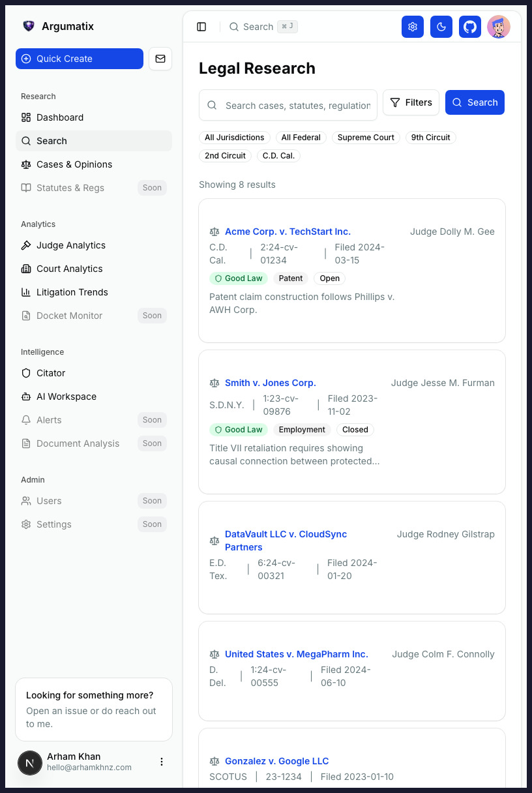This screenshot has width=532, height=793.
Task: Toggle the sidebar panel icon
Action: point(201,27)
